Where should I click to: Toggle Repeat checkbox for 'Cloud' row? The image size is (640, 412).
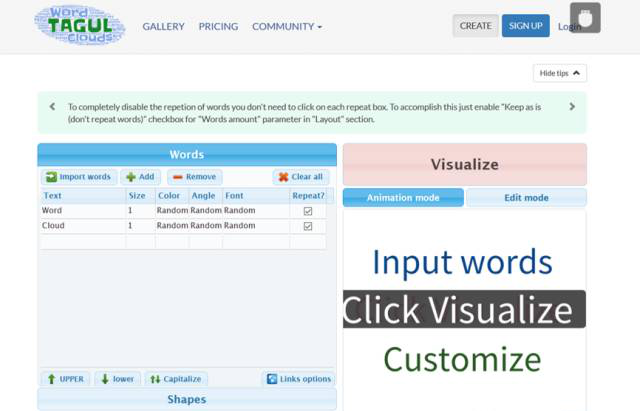307,226
